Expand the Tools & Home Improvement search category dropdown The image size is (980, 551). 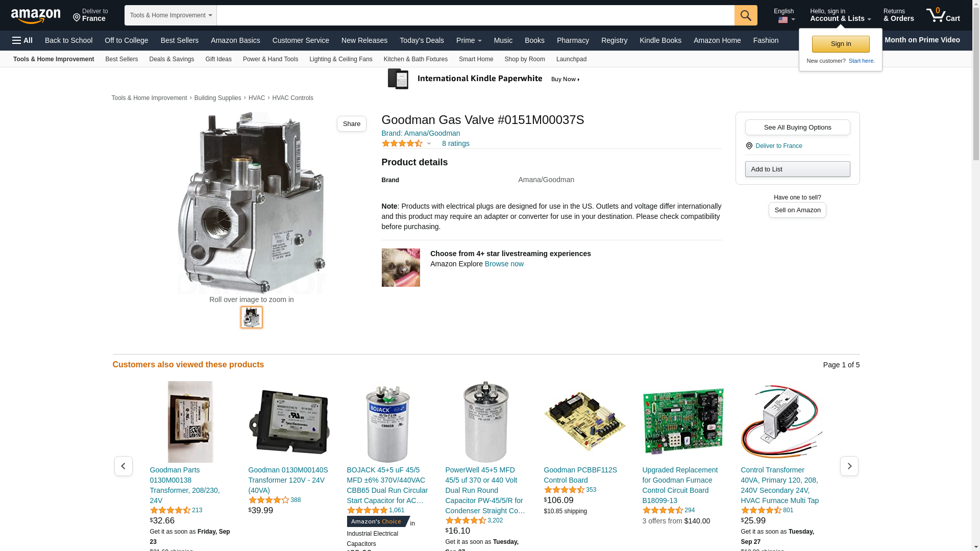(x=170, y=15)
